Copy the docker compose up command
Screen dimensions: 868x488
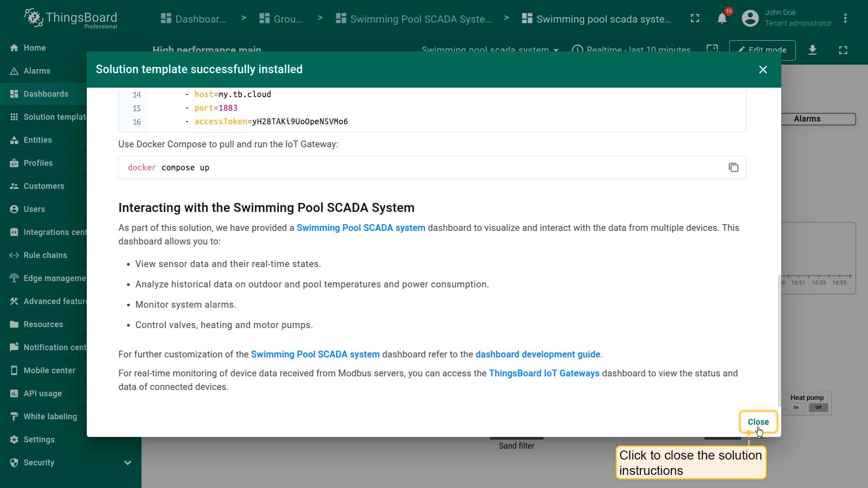733,168
